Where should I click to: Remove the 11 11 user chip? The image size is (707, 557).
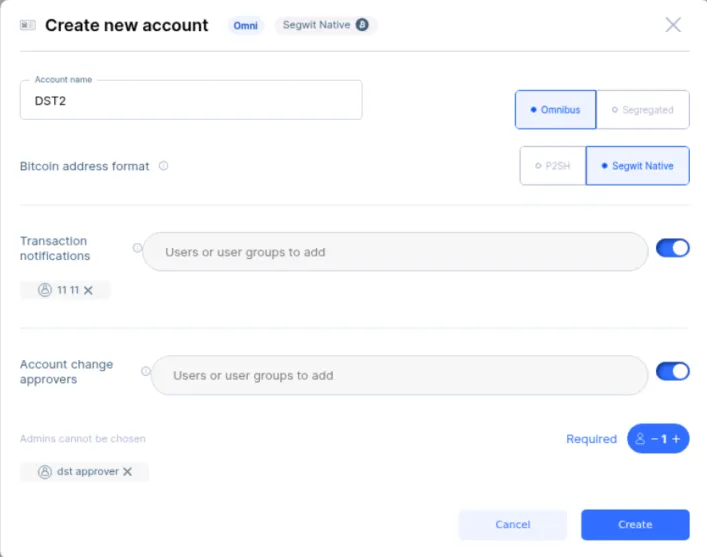88,290
